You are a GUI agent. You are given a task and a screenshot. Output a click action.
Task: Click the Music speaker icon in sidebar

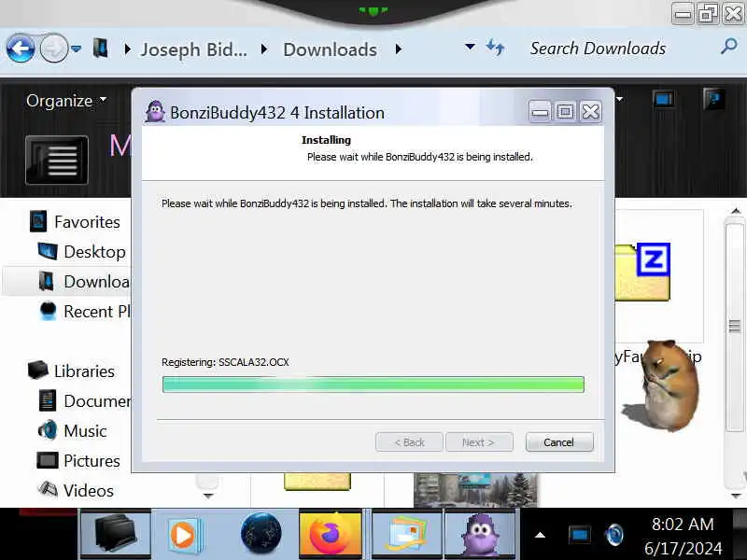point(48,430)
